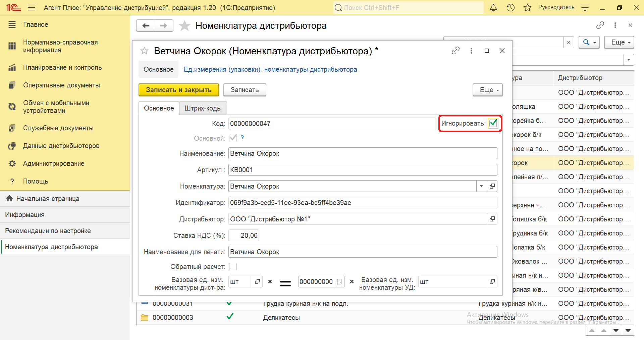Image resolution: width=644 pixels, height=340 pixels.
Task: Star the Ветчина Окорок dialog as favorite
Action: pyautogui.click(x=144, y=51)
